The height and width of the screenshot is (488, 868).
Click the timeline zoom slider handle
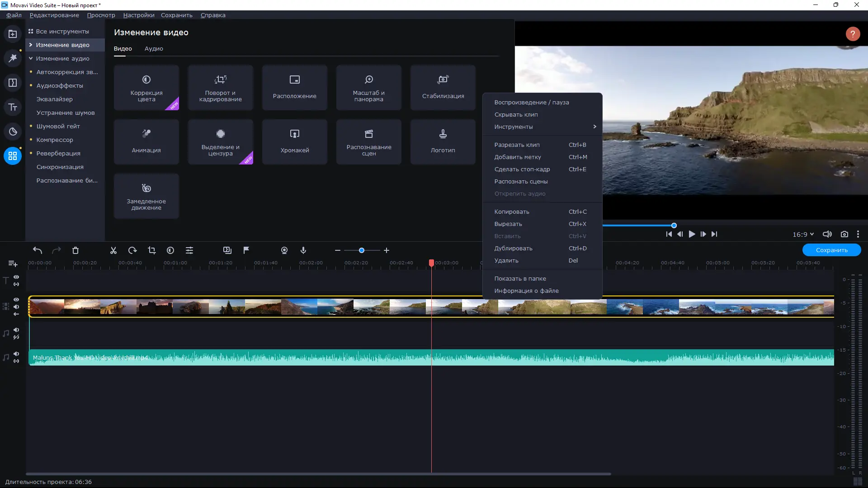click(x=362, y=250)
